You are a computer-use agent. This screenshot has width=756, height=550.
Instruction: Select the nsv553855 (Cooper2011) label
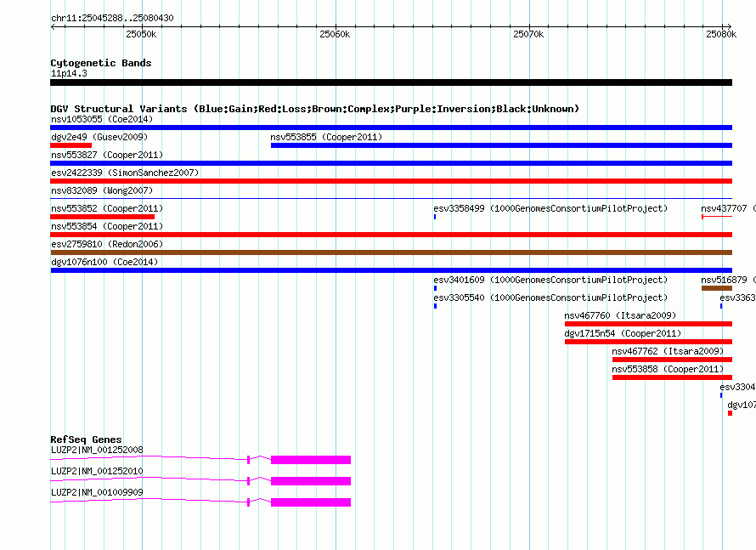pos(326,137)
